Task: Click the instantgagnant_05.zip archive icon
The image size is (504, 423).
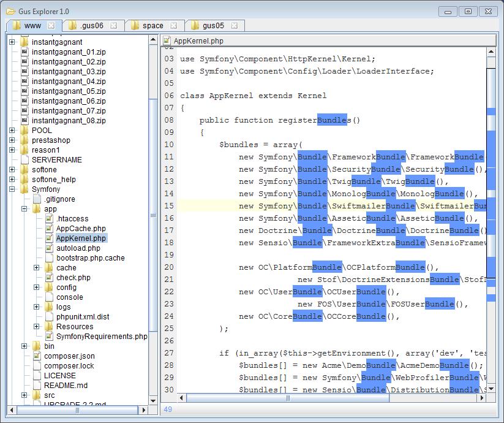Action: click(24, 91)
